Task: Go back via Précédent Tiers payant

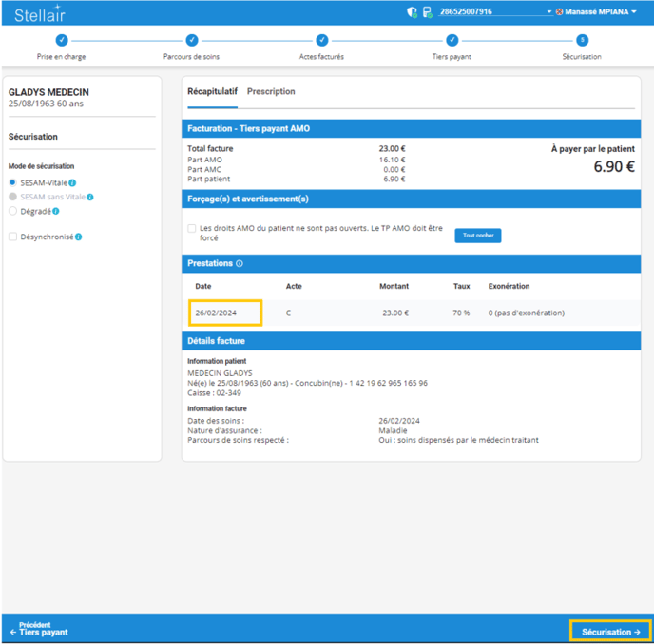Action: (40, 629)
